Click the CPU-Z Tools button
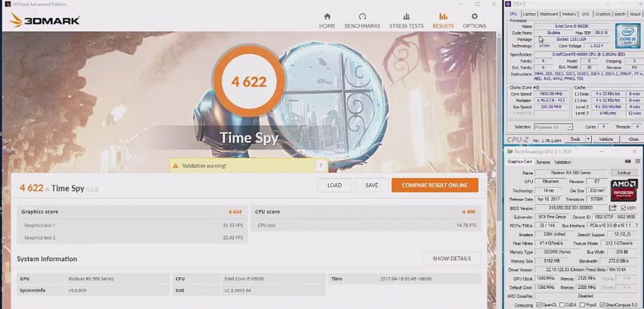 click(575, 139)
